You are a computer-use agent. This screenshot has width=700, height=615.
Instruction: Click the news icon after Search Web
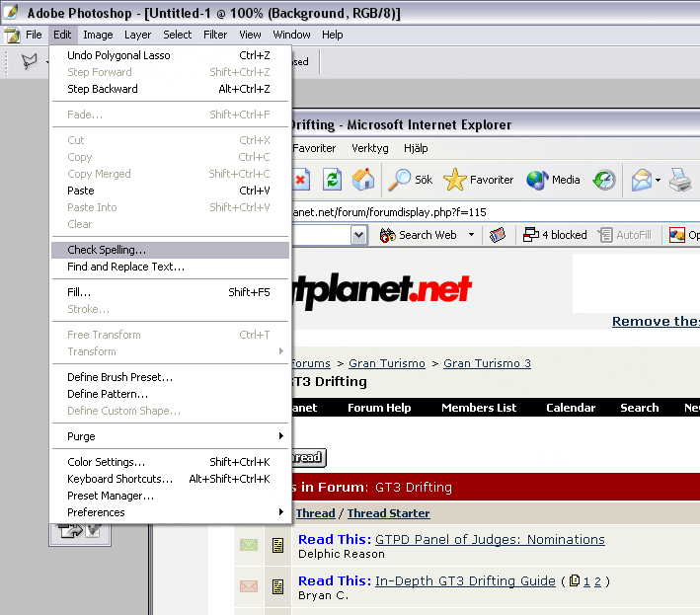coord(497,235)
